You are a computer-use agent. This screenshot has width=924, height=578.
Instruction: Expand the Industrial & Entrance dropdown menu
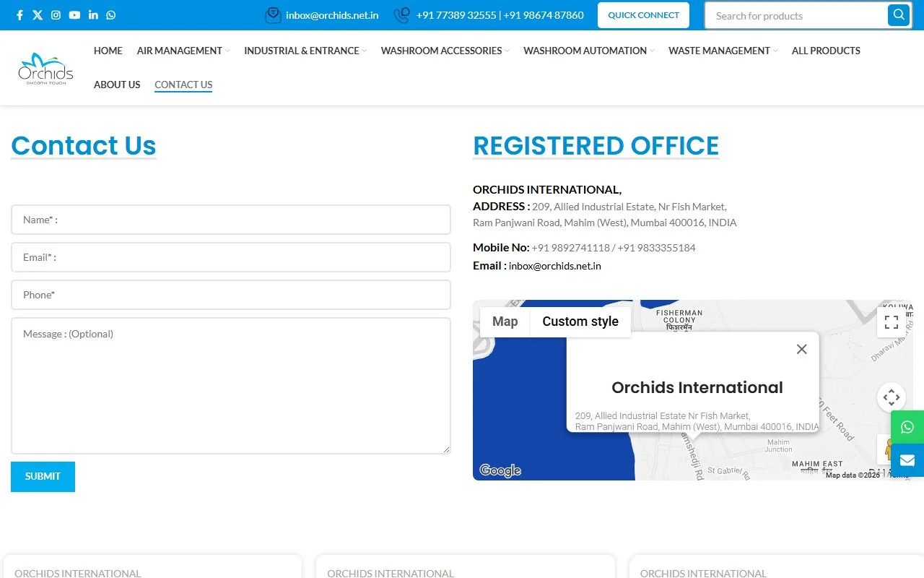(305, 51)
